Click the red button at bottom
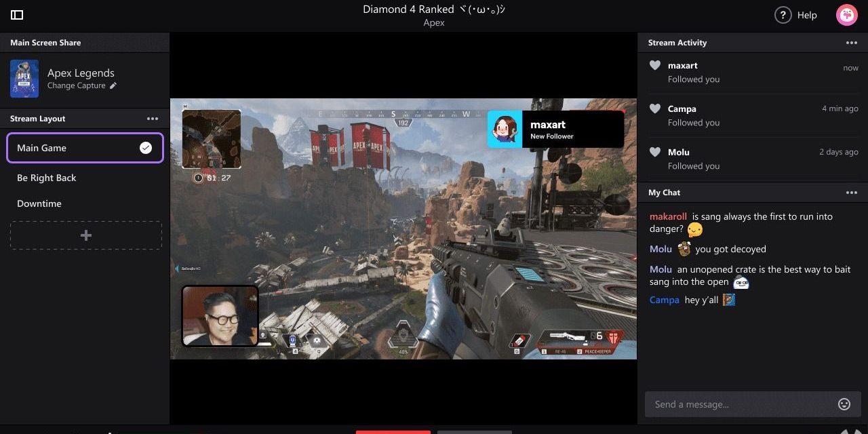 393,431
